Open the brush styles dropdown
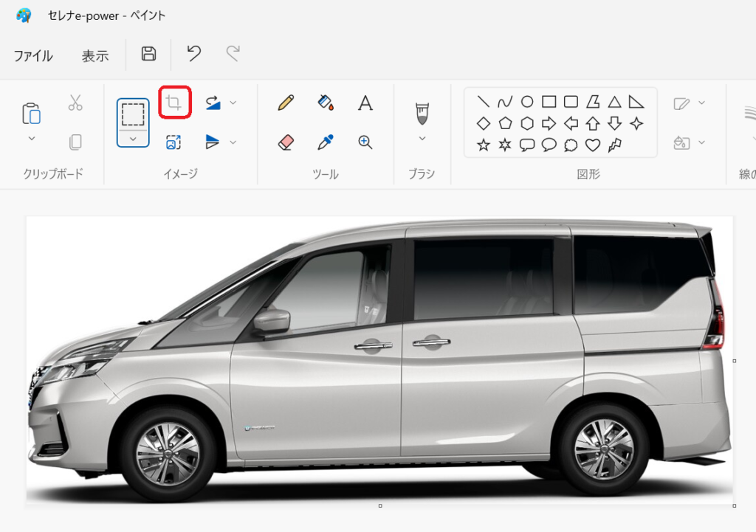The width and height of the screenshot is (756, 532). [422, 138]
